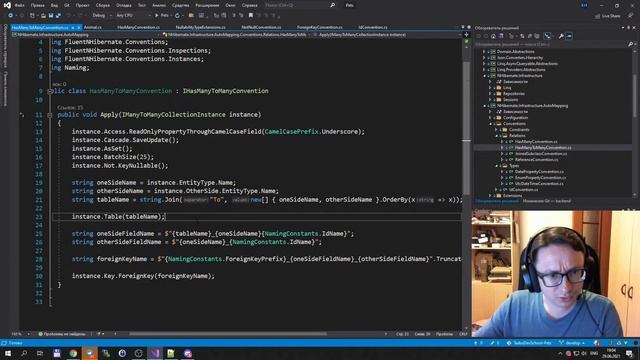
Task: Click the develop branch in the status bar
Action: point(572,343)
